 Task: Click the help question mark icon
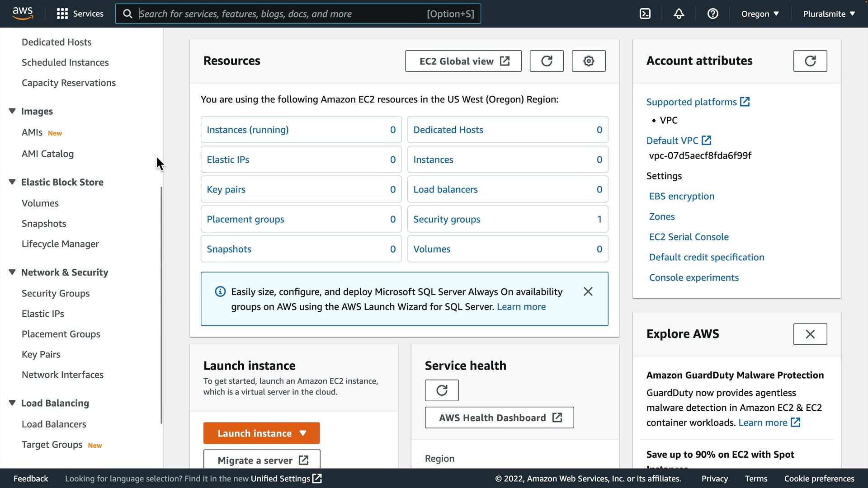point(712,14)
